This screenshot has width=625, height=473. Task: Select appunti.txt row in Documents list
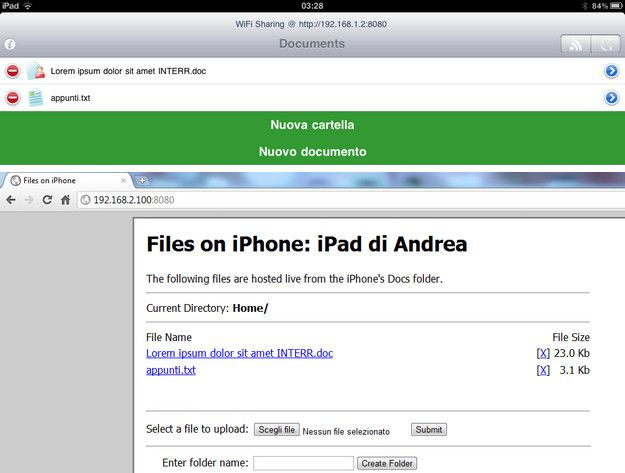[312, 98]
